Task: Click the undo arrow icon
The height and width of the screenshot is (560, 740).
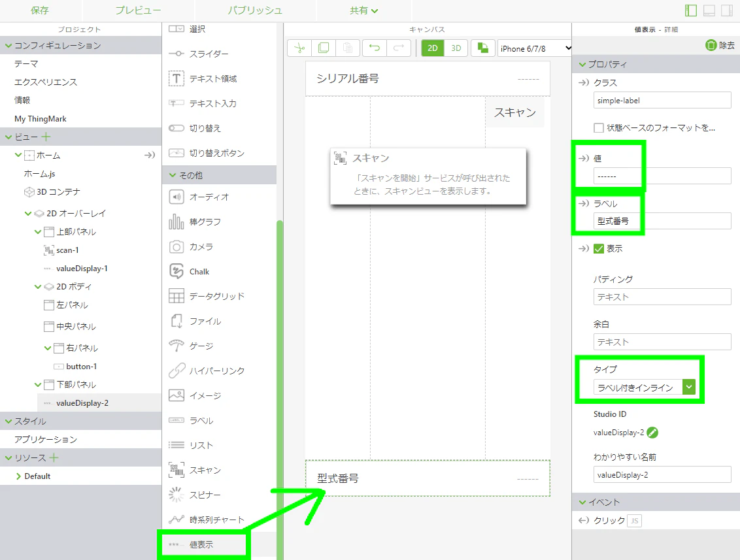Action: [x=374, y=48]
